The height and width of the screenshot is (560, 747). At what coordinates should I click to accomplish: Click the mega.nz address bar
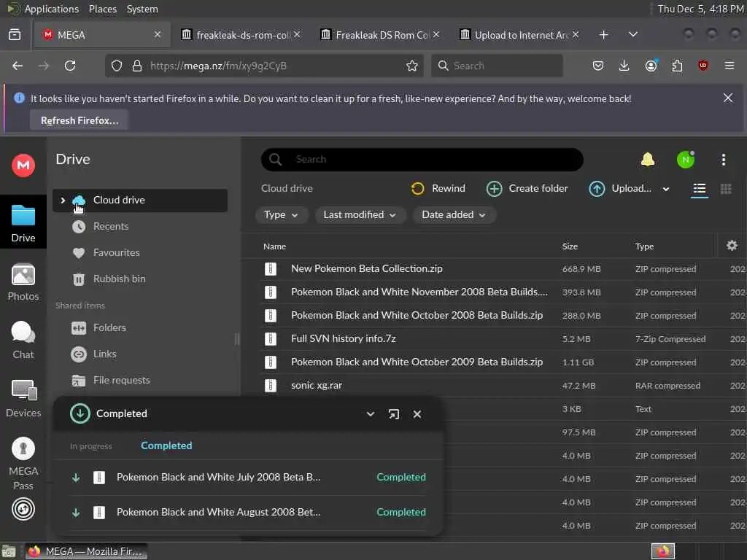[x=264, y=66]
